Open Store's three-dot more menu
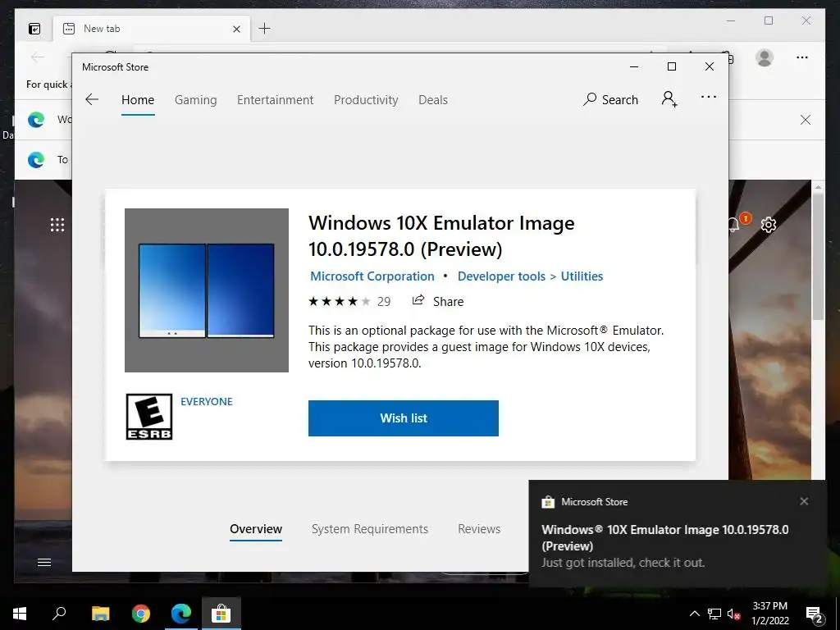 [708, 97]
